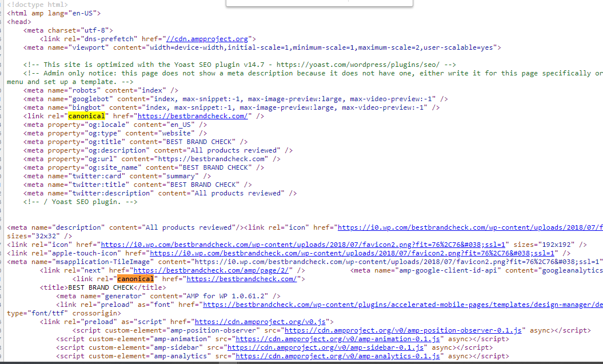This screenshot has height=364, width=603.
Task: Click the generator AMP for WP 1.0.61.2 line
Action: [x=169, y=296]
